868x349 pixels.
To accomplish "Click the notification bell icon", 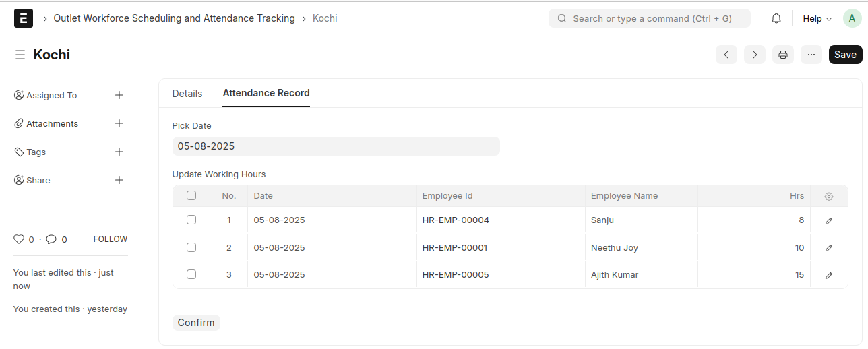I will (776, 18).
